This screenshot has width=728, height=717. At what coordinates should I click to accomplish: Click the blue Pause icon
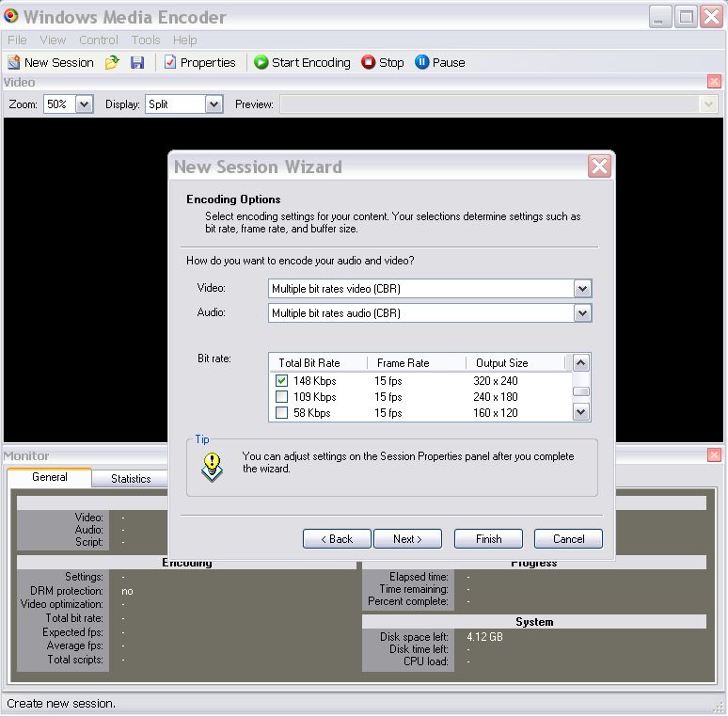[x=421, y=62]
